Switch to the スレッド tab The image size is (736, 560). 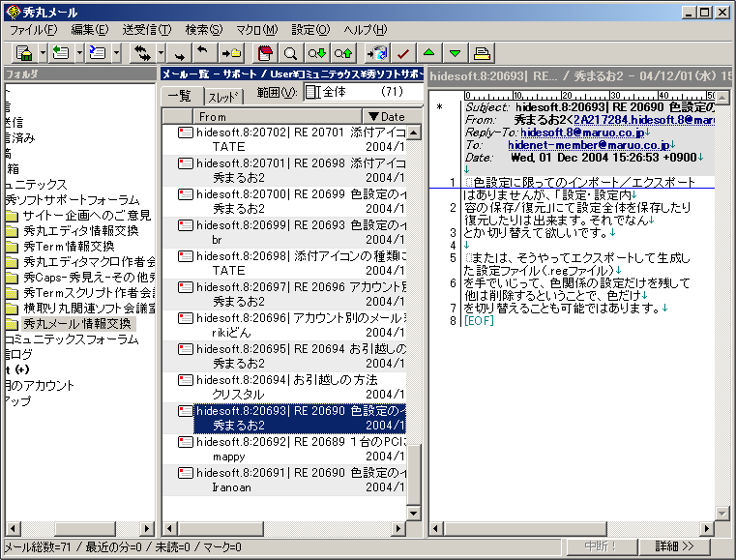click(223, 96)
